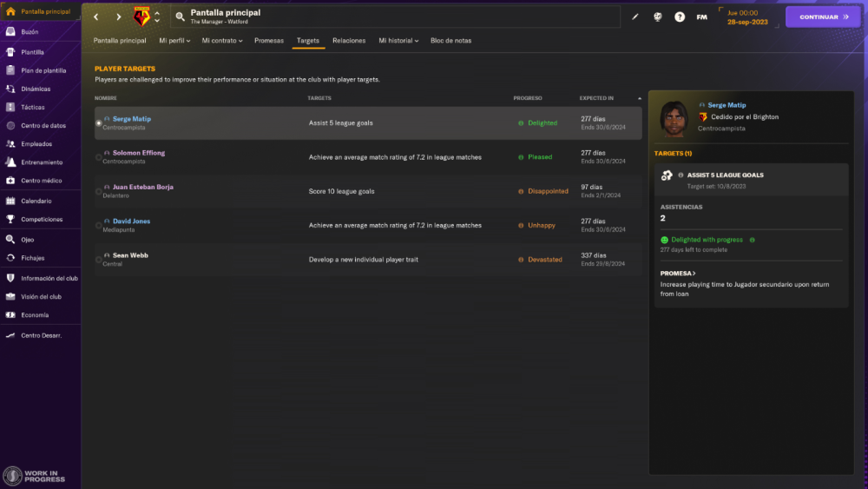The image size is (868, 489).
Task: Click the Watford club badge icon
Action: pos(141,17)
